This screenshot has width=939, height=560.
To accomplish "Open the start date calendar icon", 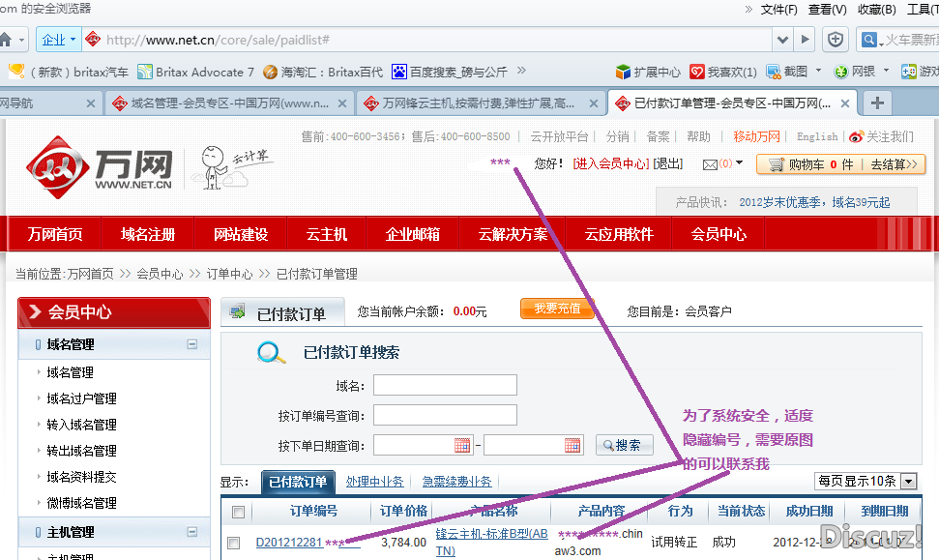I will (x=462, y=445).
